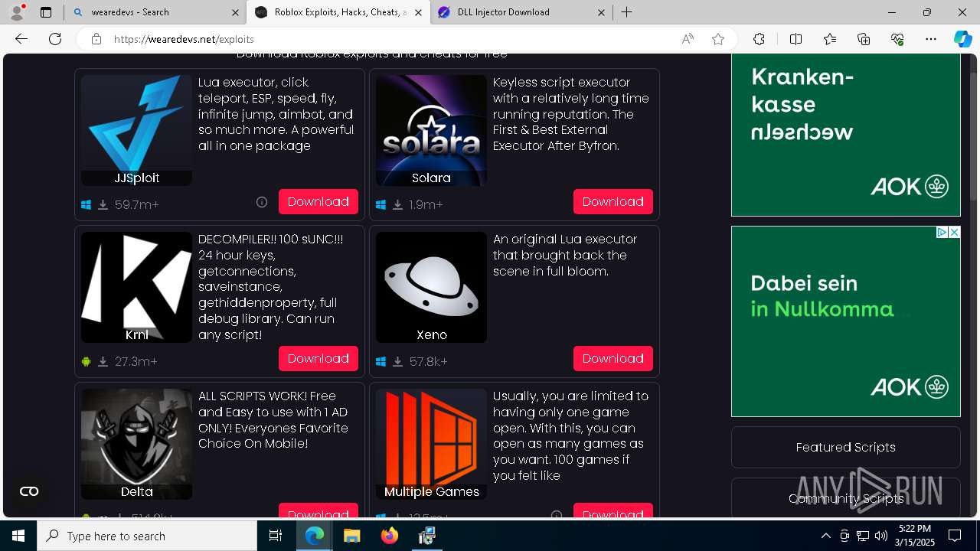Switch to Roblox Exploits, Hacks, Cheats tab

point(338,12)
